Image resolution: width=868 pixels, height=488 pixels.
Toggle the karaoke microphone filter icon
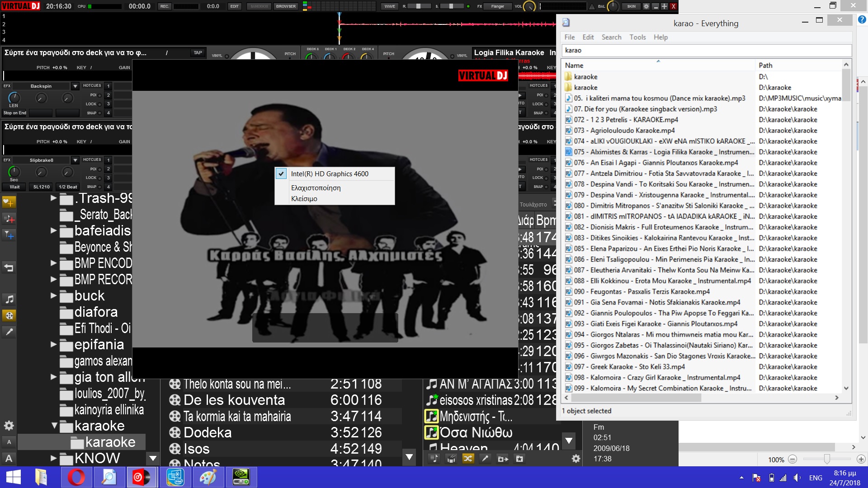click(x=9, y=332)
